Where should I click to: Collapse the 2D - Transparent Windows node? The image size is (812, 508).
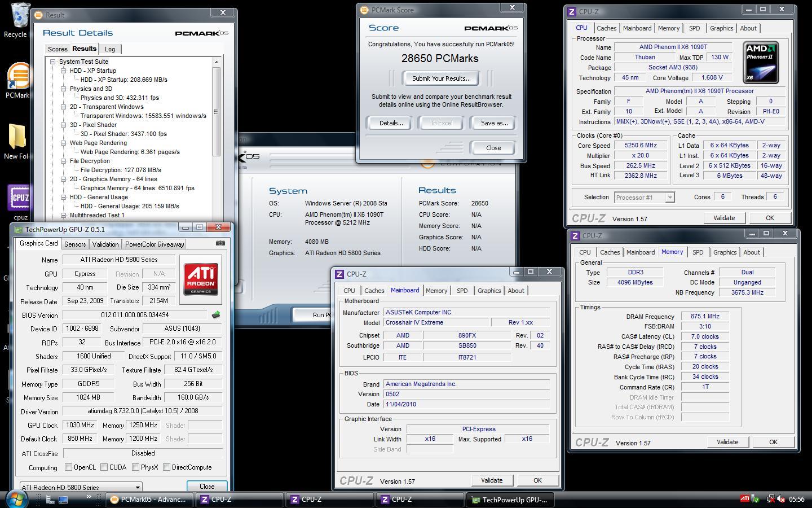(x=64, y=107)
